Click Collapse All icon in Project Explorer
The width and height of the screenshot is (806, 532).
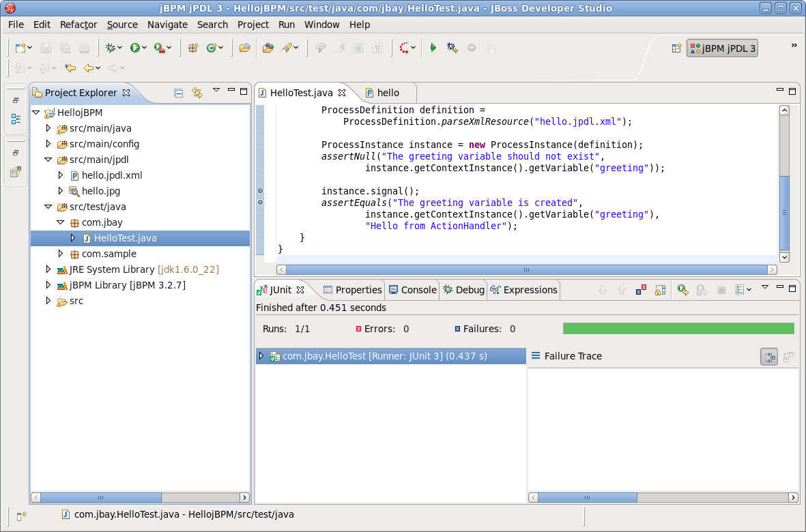tap(178, 93)
